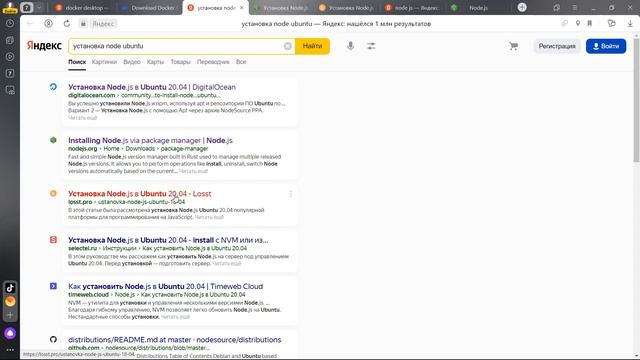Select Переводчик search category
The height and width of the screenshot is (360, 640).
click(x=213, y=62)
